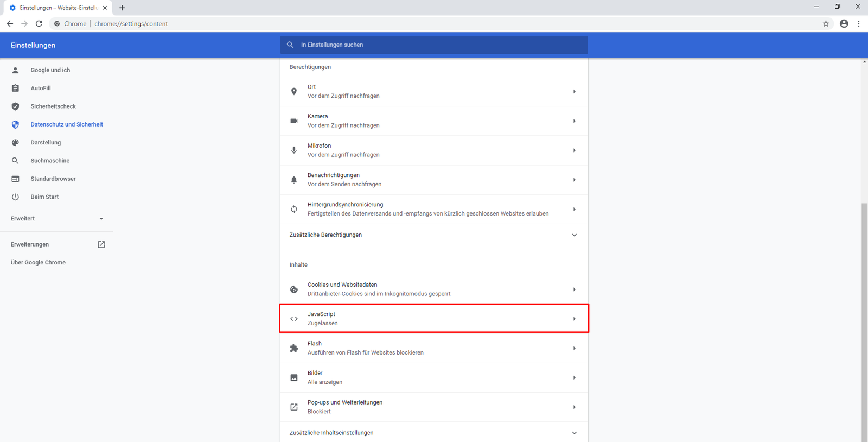Bookmark this page with the star icon
This screenshot has width=868, height=442.
pyautogui.click(x=826, y=24)
